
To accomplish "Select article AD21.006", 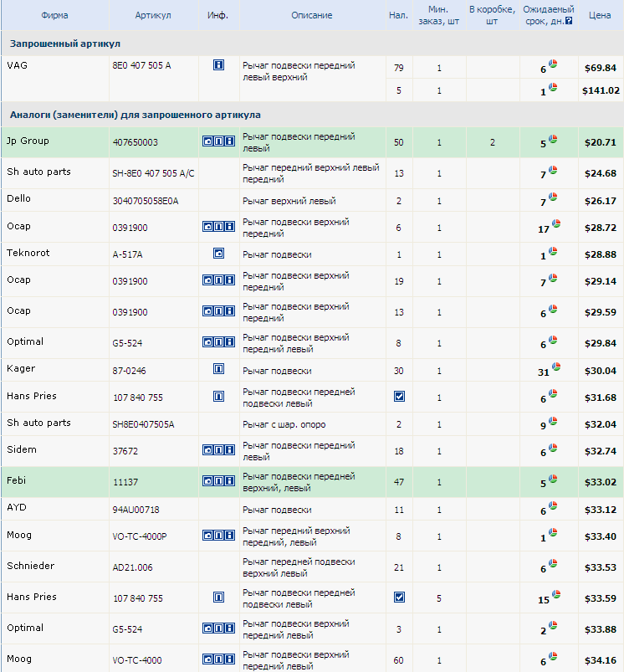I will click(132, 567).
